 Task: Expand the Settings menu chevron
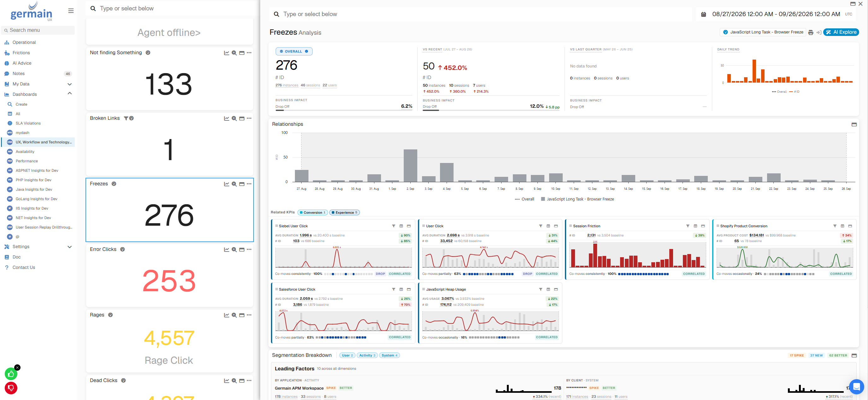69,247
